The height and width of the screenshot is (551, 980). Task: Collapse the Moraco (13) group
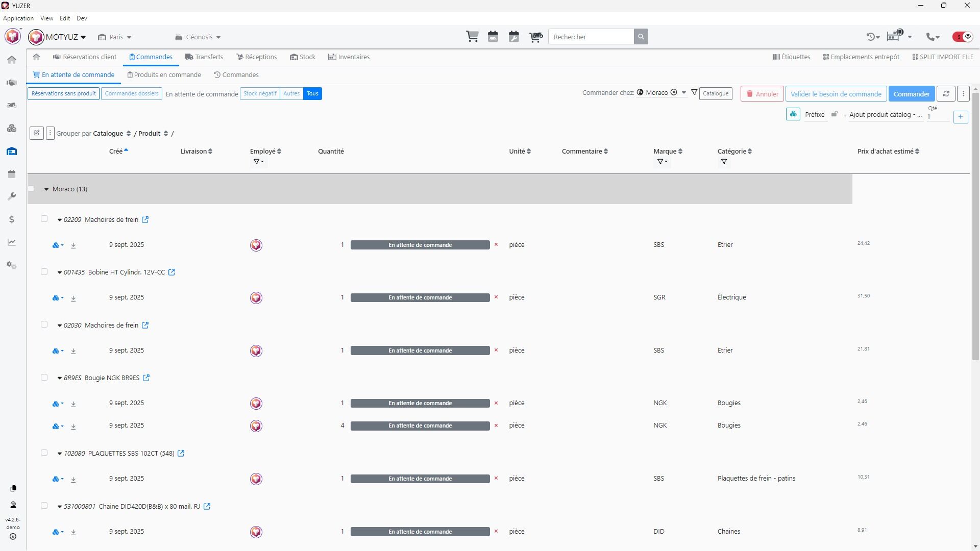coord(46,189)
